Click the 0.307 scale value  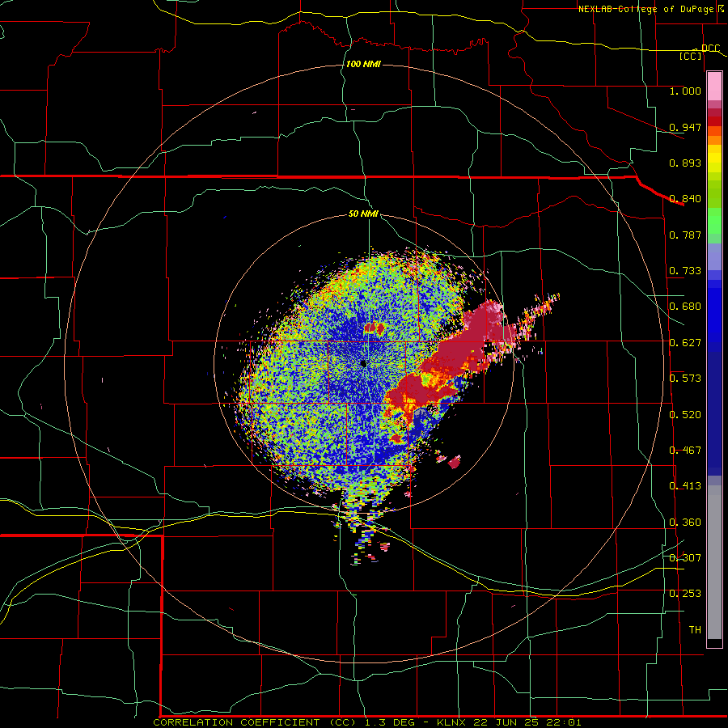coord(685,558)
